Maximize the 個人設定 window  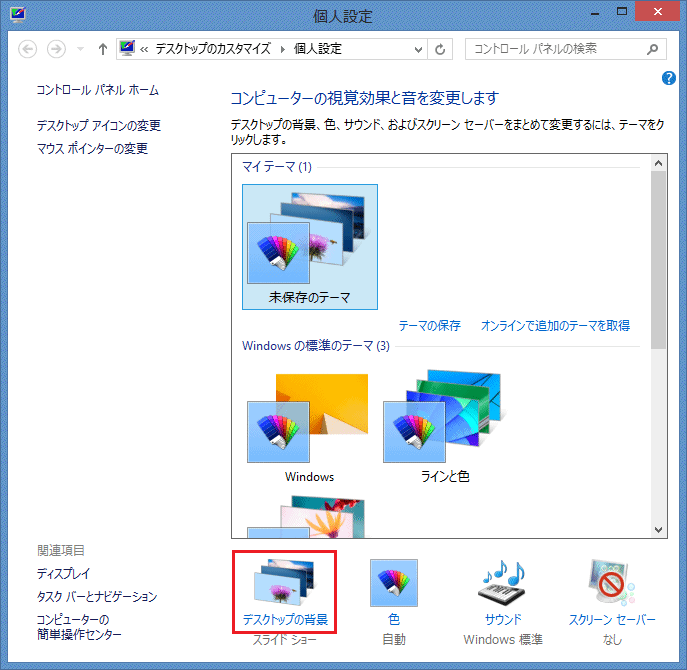click(x=622, y=12)
